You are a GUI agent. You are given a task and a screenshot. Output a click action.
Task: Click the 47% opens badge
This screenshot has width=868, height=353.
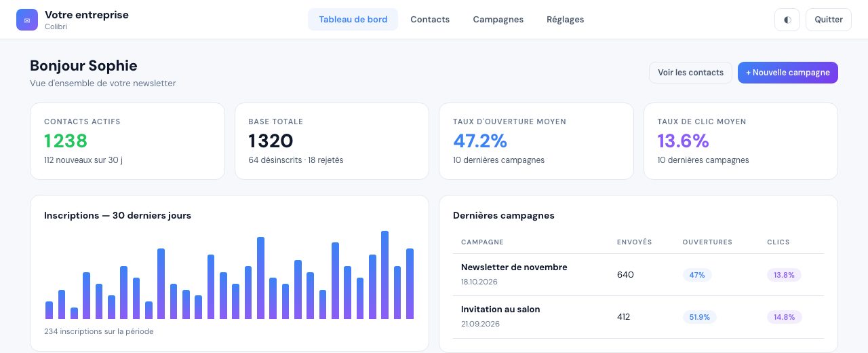[x=697, y=275]
